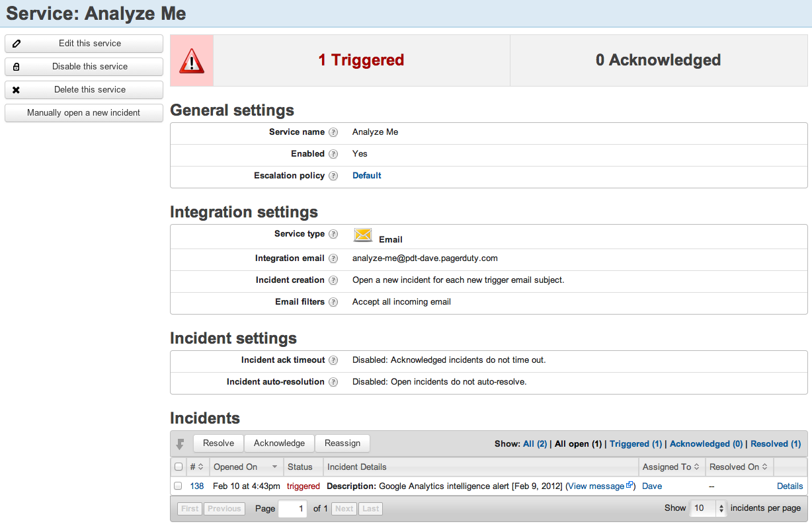
Task: Click help icon beside Incident ack timeout
Action: (333, 360)
